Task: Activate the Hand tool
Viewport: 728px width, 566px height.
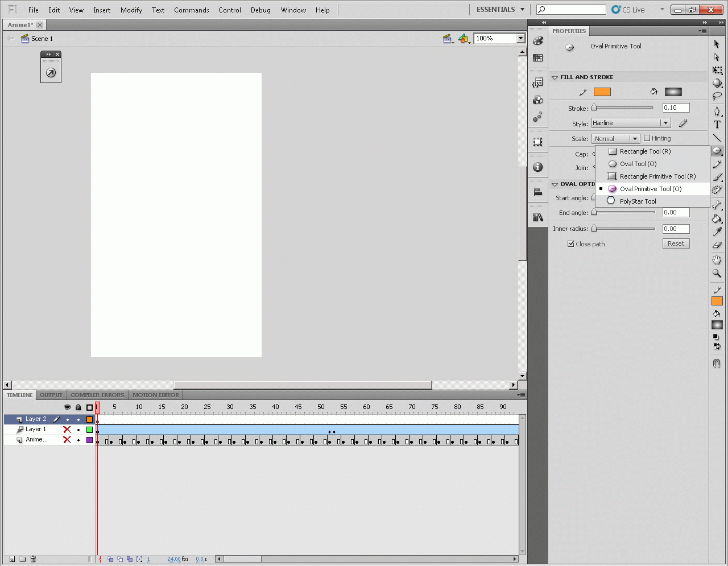Action: (x=717, y=260)
